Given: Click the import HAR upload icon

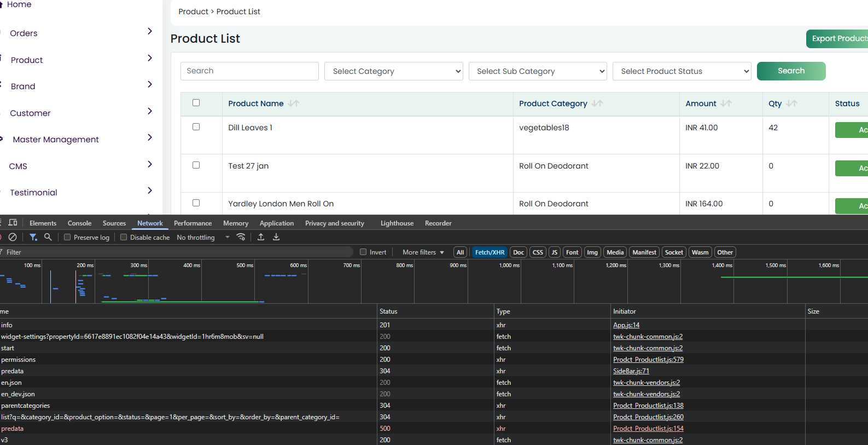Looking at the screenshot, I should click(261, 237).
